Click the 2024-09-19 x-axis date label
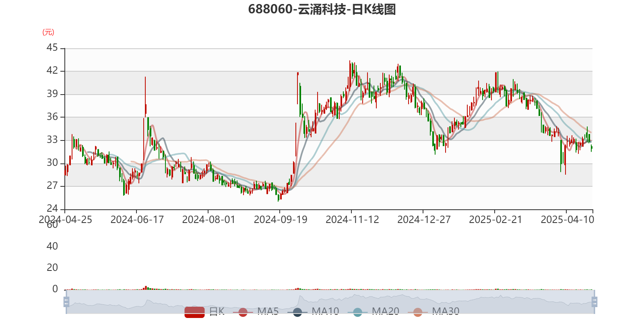The width and height of the screenshot is (644, 322). click(280, 220)
